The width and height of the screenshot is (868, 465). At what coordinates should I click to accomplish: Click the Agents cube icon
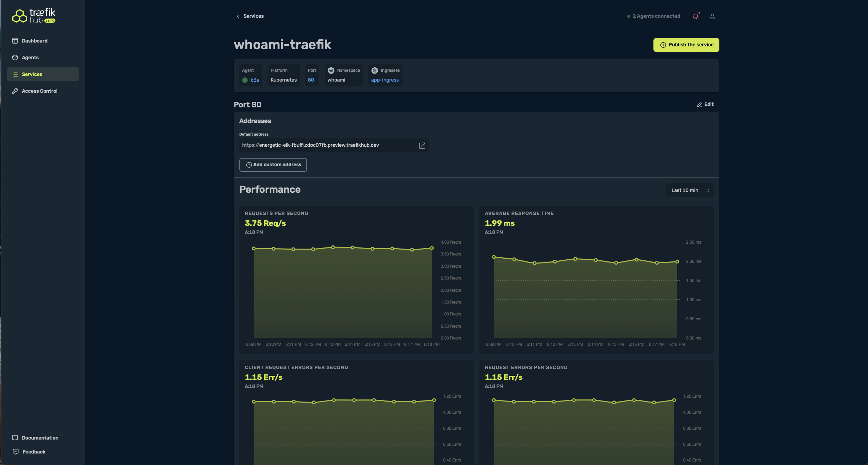pyautogui.click(x=15, y=58)
